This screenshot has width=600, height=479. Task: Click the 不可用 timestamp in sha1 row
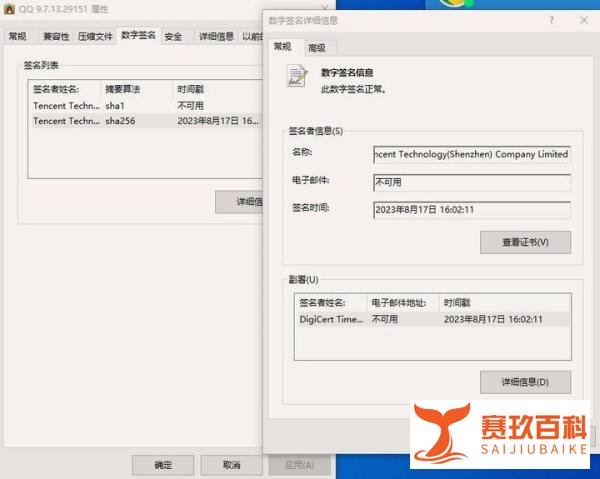[190, 106]
